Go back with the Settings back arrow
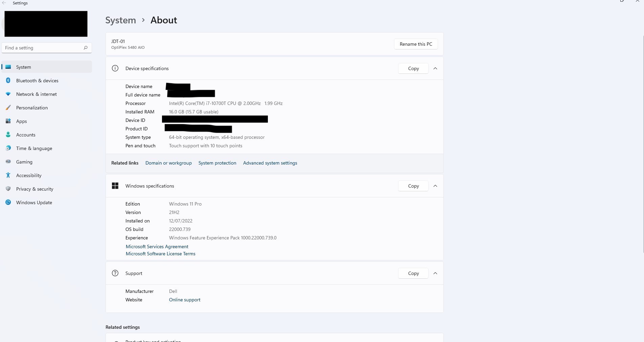 [x=4, y=3]
